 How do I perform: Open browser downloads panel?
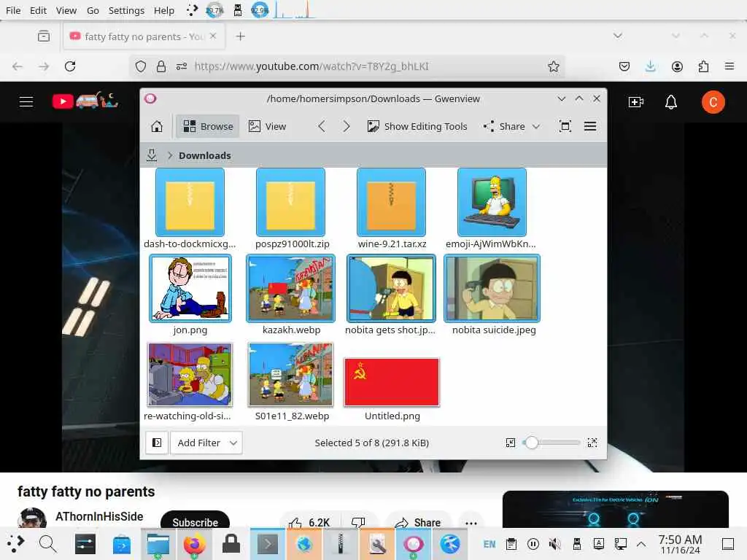pyautogui.click(x=650, y=66)
